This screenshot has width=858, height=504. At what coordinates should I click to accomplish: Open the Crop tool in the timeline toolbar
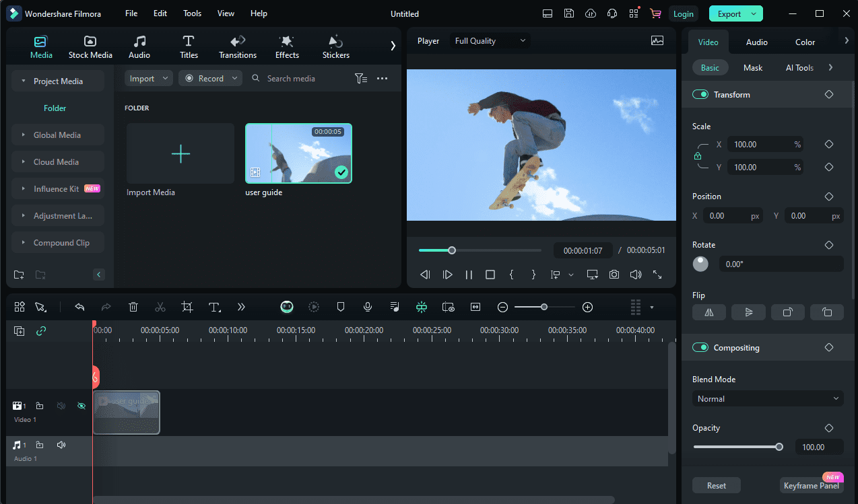coord(187,307)
